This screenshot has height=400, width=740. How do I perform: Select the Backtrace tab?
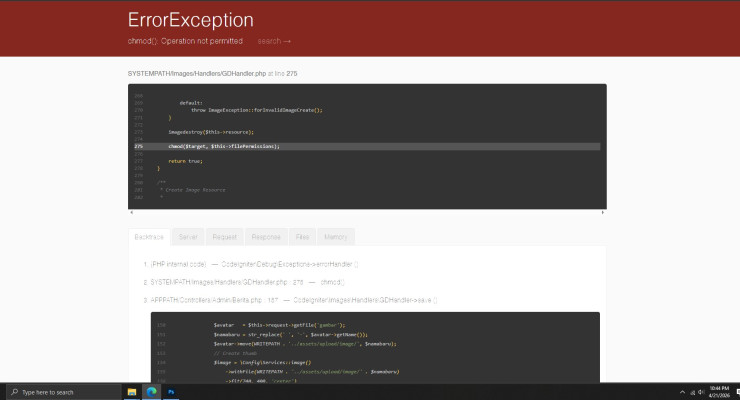click(149, 237)
